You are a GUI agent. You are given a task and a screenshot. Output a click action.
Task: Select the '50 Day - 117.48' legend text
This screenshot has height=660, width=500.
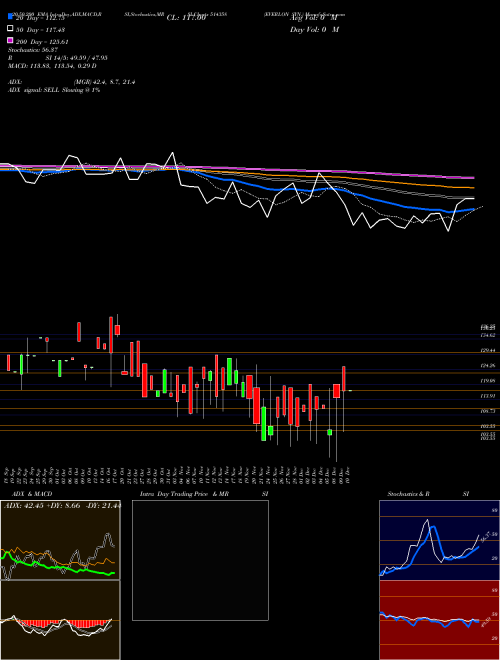pyautogui.click(x=40, y=30)
